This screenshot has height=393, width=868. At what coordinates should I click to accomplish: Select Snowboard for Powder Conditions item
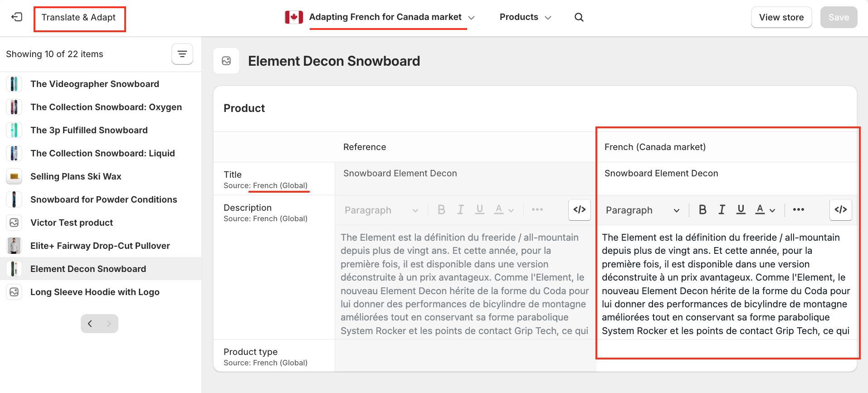coord(101,199)
